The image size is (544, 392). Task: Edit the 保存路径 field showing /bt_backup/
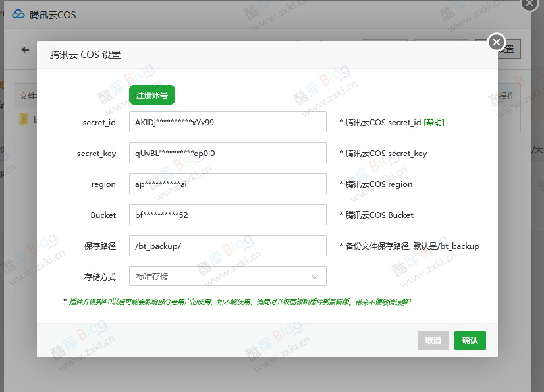(227, 245)
